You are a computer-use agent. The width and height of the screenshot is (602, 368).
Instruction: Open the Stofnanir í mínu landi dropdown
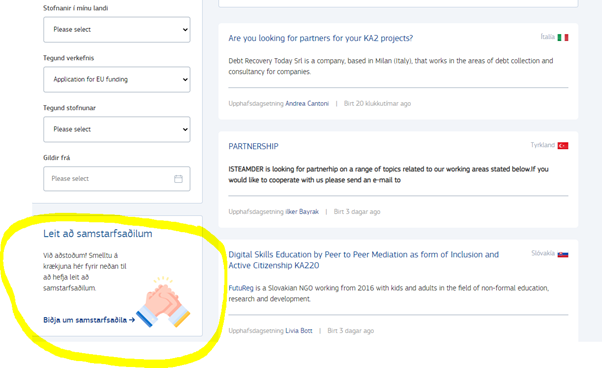tap(117, 30)
